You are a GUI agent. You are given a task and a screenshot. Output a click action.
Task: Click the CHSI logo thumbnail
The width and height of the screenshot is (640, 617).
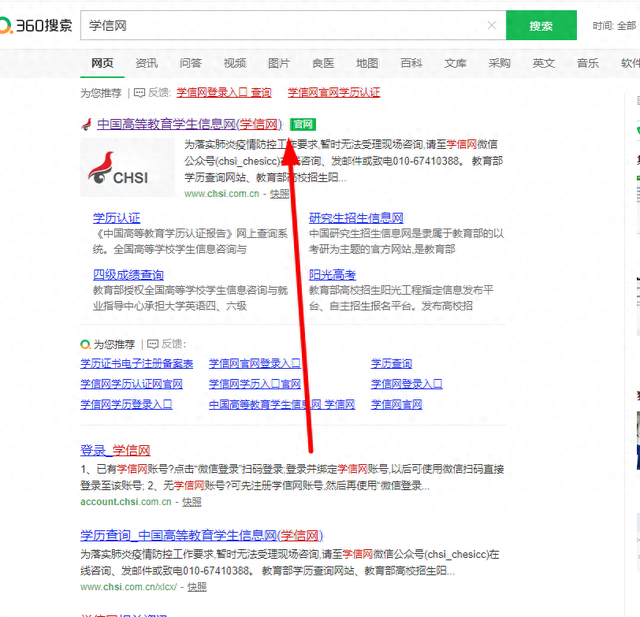pyautogui.click(x=127, y=167)
